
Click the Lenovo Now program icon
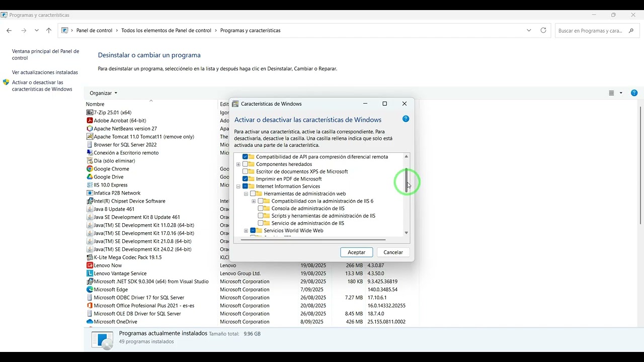[x=90, y=265]
